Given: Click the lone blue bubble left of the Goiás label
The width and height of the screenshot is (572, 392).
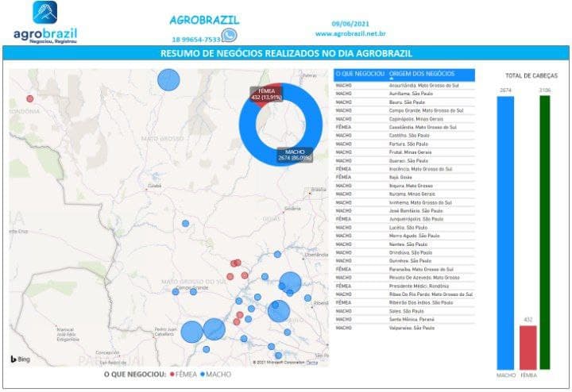Looking at the screenshot, I should (185, 223).
